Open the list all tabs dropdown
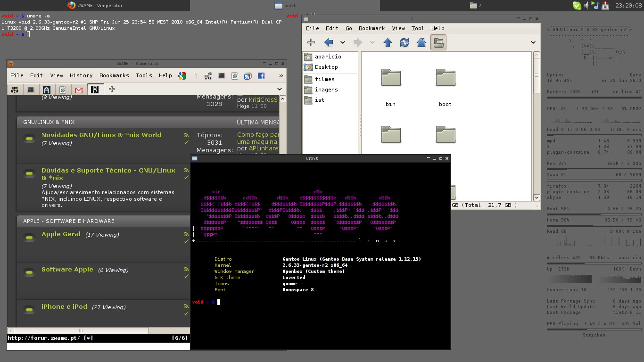The height and width of the screenshot is (362, 644). click(279, 89)
